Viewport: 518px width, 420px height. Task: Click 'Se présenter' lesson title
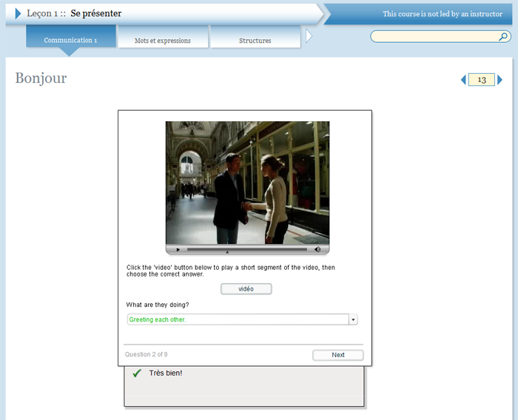[95, 13]
